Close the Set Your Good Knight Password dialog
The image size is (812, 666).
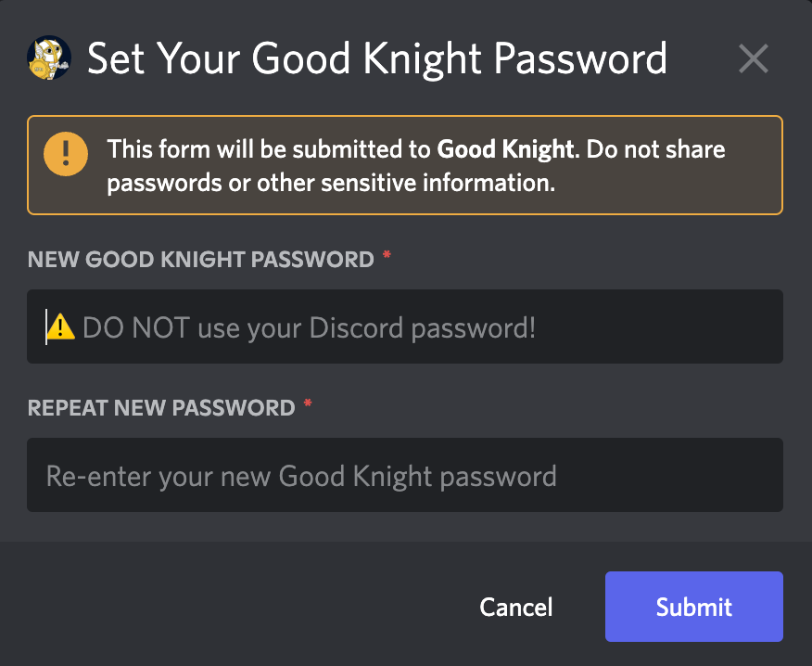(x=754, y=58)
